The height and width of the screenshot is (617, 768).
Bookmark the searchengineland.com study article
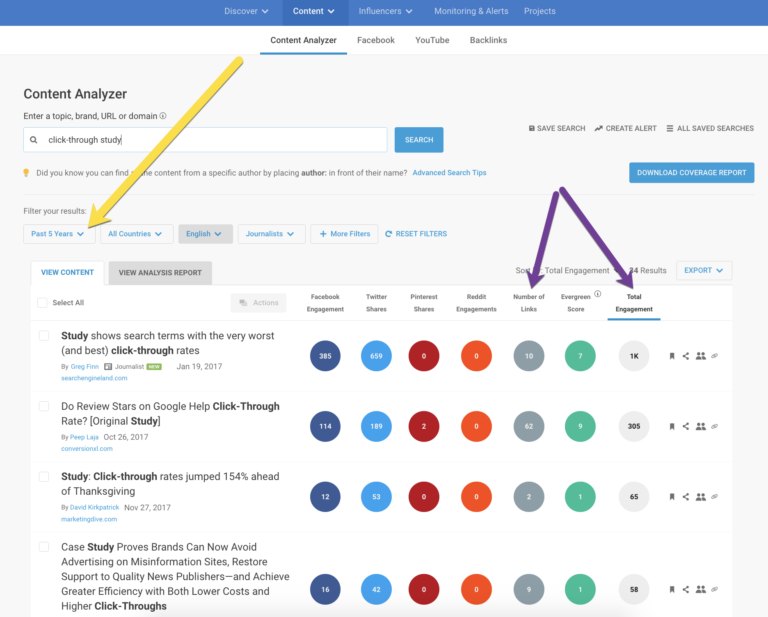coord(672,356)
